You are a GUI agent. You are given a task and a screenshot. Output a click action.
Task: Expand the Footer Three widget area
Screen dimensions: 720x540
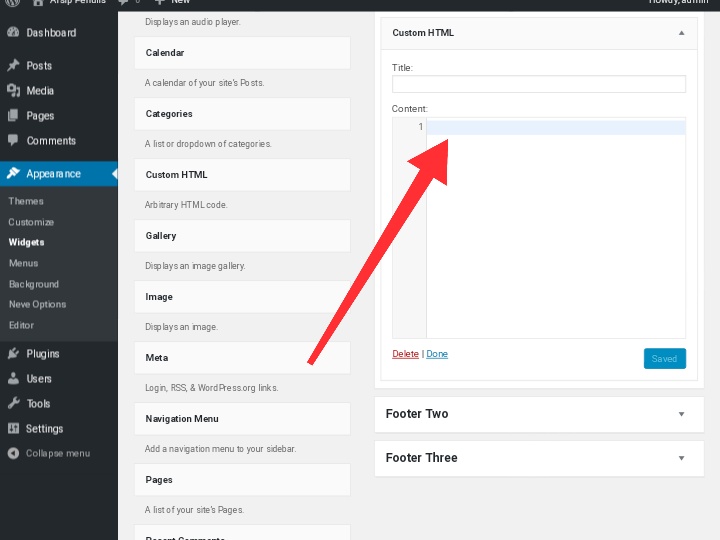click(681, 458)
